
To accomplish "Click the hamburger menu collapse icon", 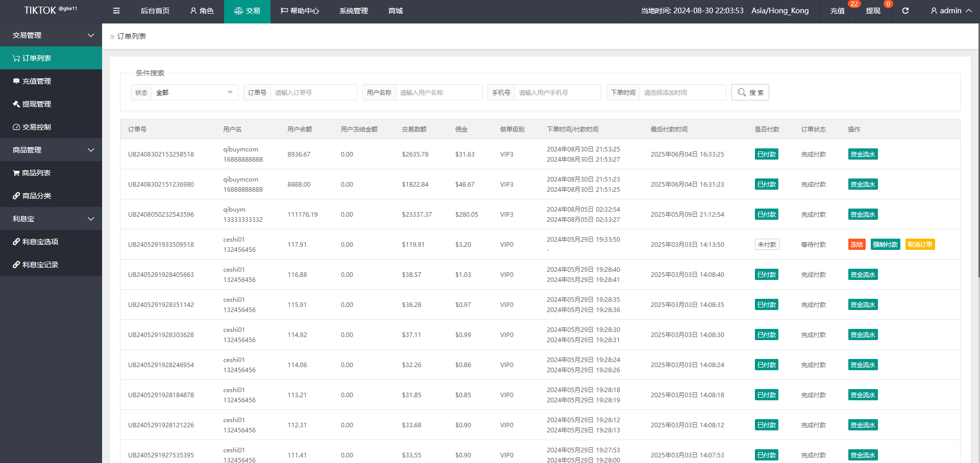I will (x=116, y=11).
